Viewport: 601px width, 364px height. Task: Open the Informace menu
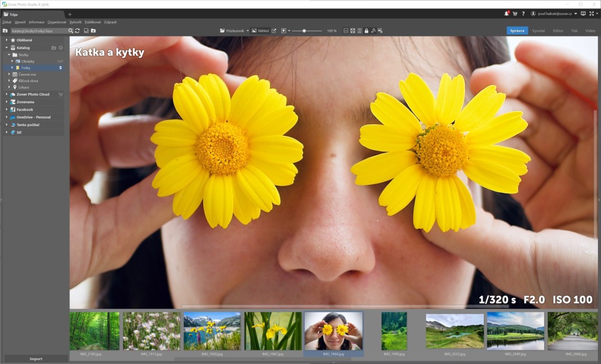[37, 22]
